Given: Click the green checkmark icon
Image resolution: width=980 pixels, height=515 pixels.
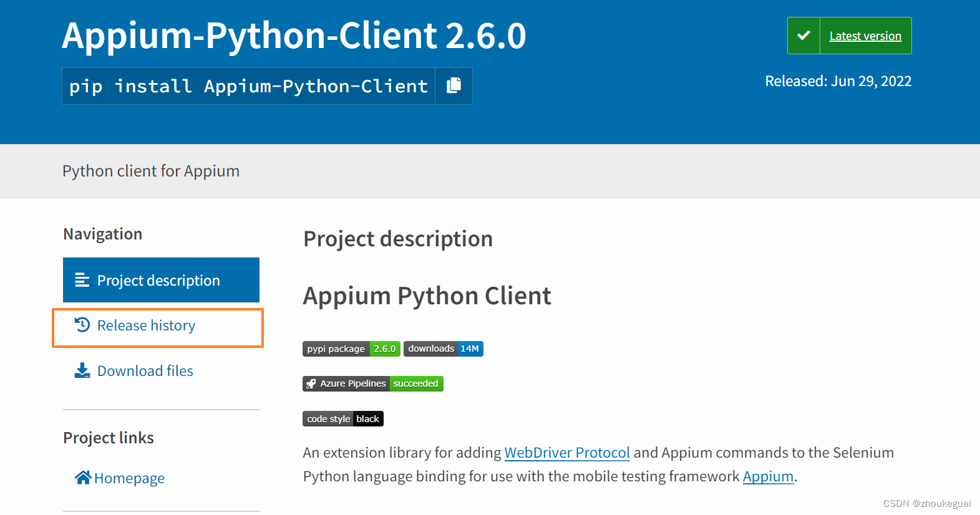Looking at the screenshot, I should (x=803, y=36).
